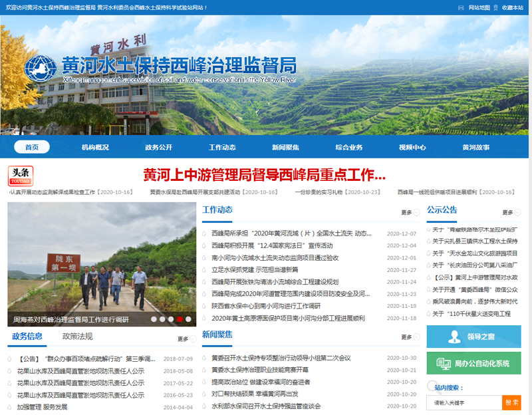This screenshot has height=415, width=532.
Task: Click the 头条 headline badge icon
Action: [21, 176]
